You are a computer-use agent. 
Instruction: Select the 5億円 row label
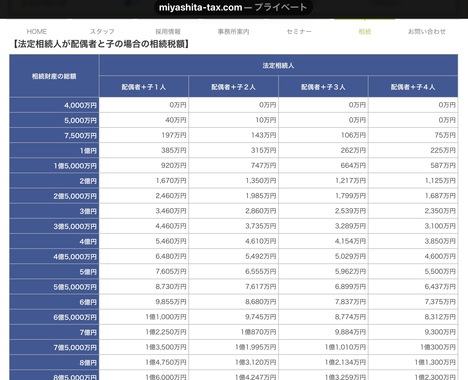(x=54, y=272)
